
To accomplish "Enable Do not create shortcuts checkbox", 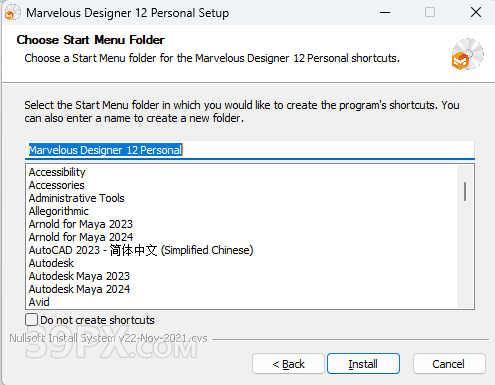I will click(31, 319).
